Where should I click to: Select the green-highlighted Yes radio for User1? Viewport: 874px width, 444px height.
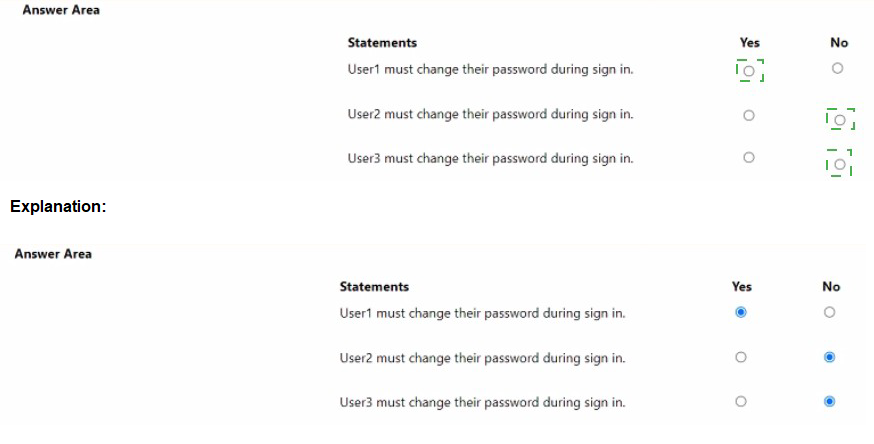pos(749,71)
